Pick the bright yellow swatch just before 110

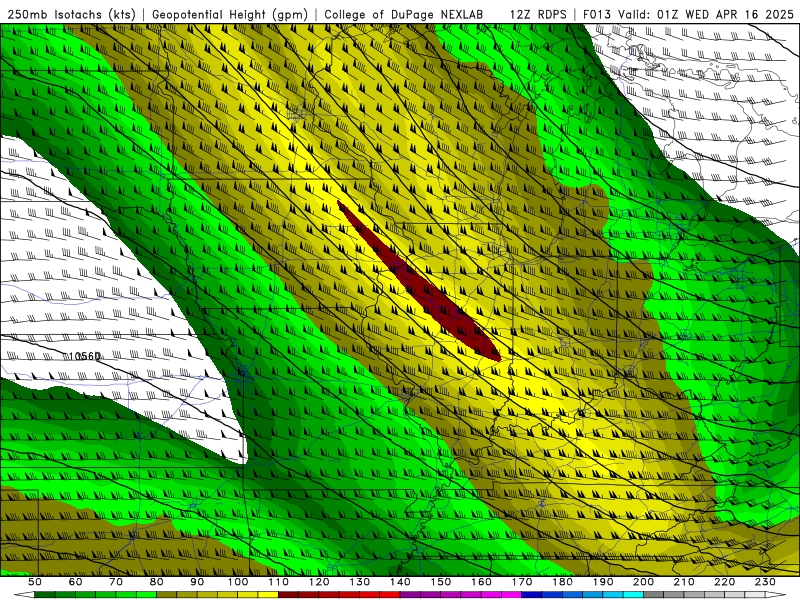click(268, 595)
